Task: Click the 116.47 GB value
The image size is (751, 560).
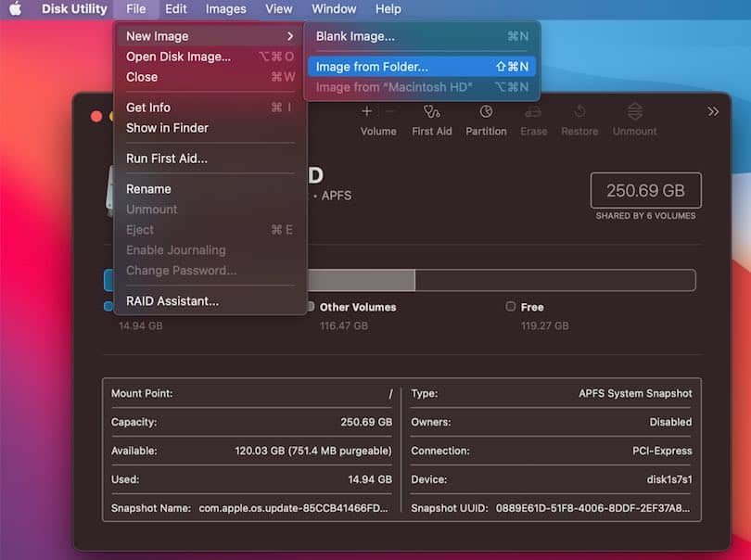Action: pyautogui.click(x=344, y=325)
